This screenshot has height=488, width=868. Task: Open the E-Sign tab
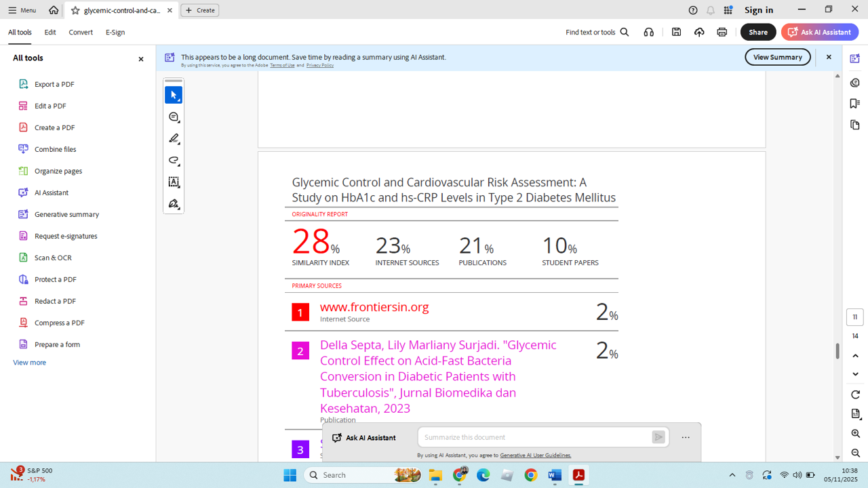(115, 32)
